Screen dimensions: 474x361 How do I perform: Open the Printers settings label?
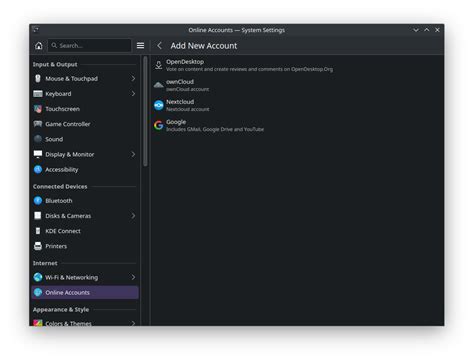point(56,246)
